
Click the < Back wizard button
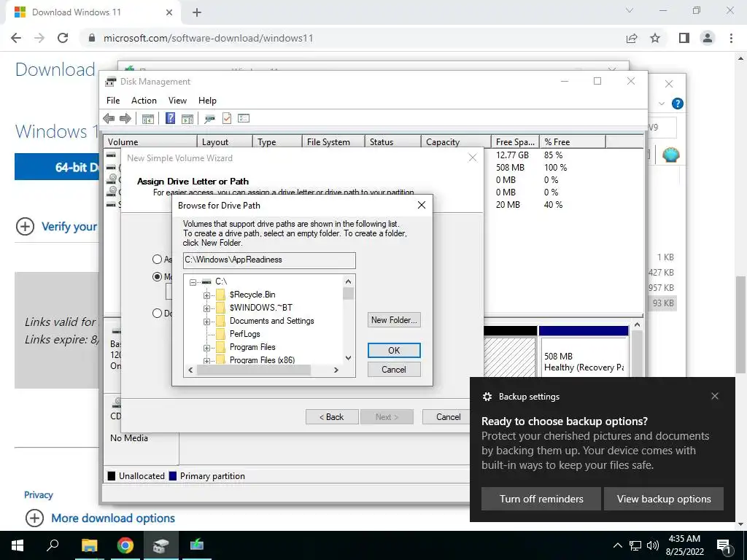[x=331, y=416]
